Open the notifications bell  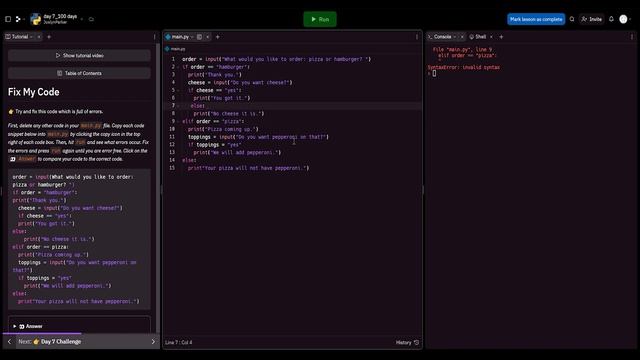coord(611,19)
